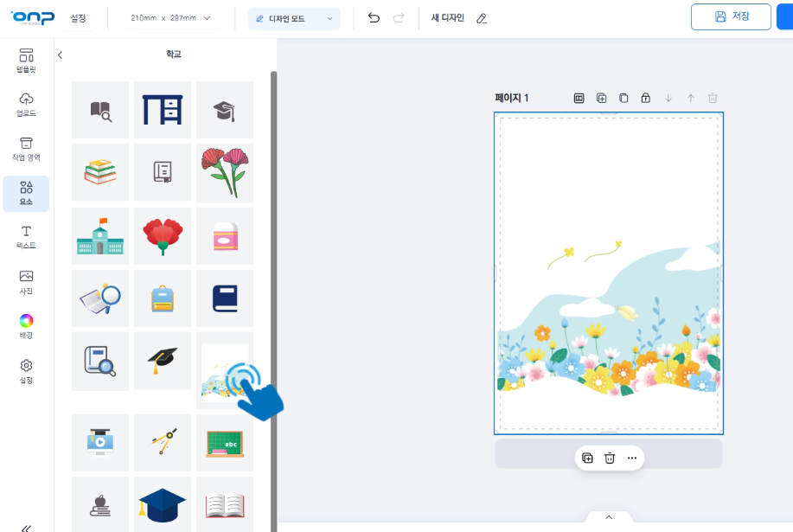Screen dimensions: 793x532
Task: Open the 템플릿 panel in the sidebar
Action: (x=26, y=61)
